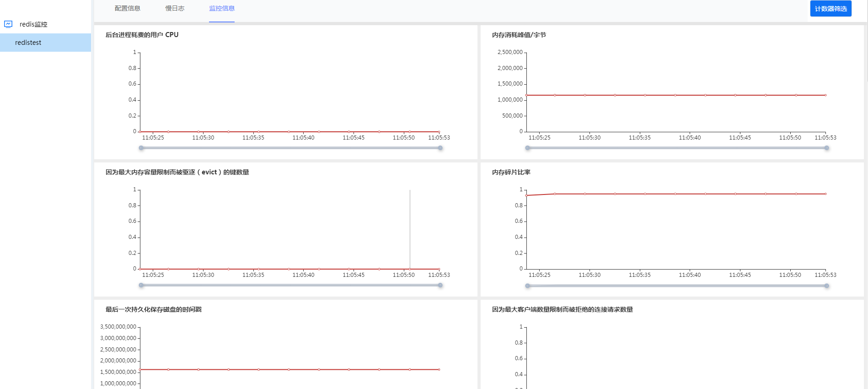Click left zoom handle of 内存碎片比率 chart
Screen dimensions: 868x389
[528, 286]
